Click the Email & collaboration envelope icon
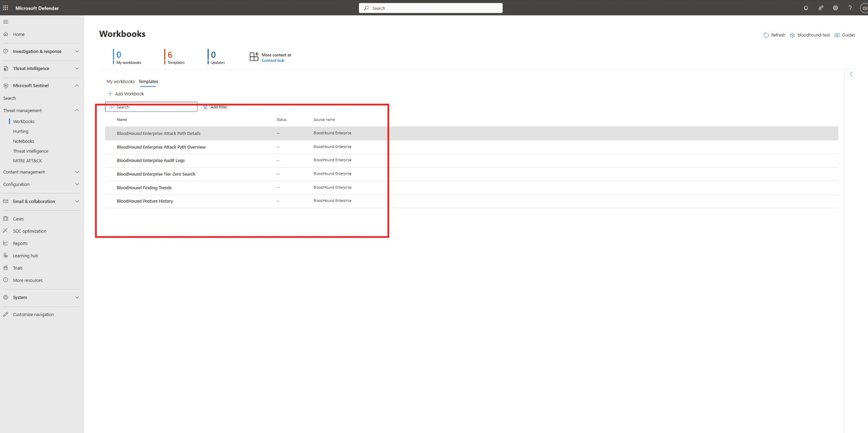 click(x=6, y=201)
